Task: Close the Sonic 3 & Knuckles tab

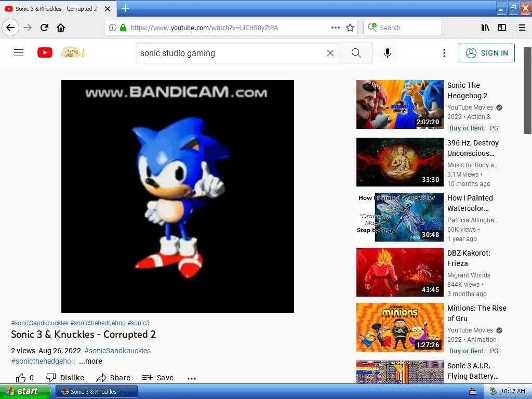Action: pos(108,9)
